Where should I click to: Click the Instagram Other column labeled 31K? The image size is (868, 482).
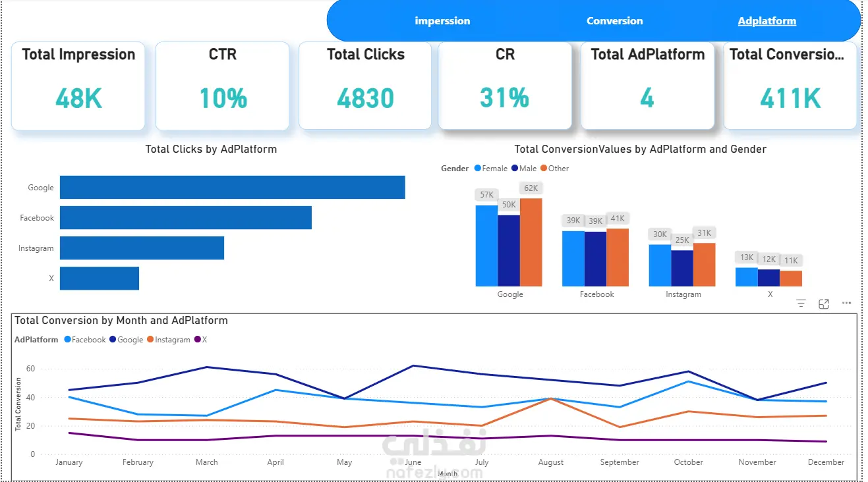[704, 265]
